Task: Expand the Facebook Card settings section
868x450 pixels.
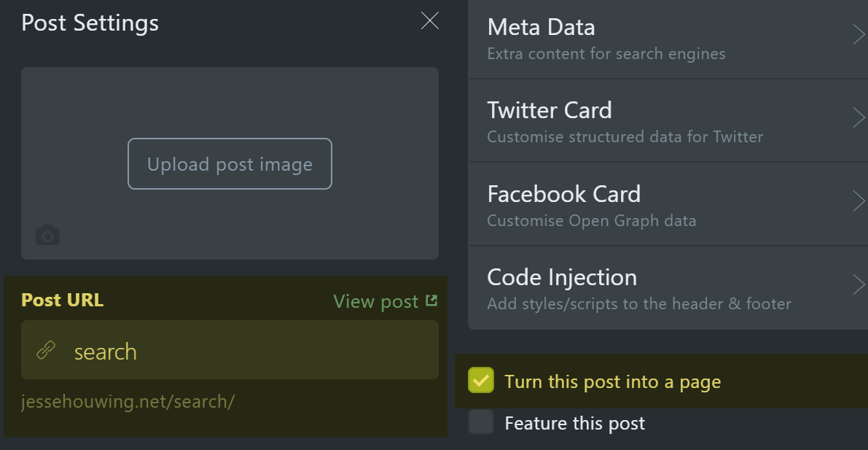Action: pyautogui.click(x=656, y=204)
